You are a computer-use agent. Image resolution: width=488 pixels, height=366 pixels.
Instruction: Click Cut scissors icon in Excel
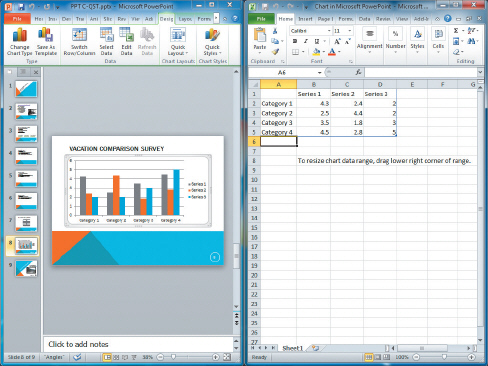pyautogui.click(x=275, y=31)
